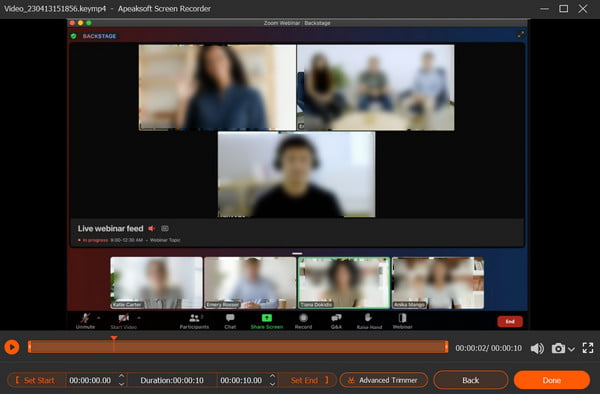This screenshot has height=394, width=600.
Task: Select the Katie Carter video thumbnail
Action: [156, 283]
